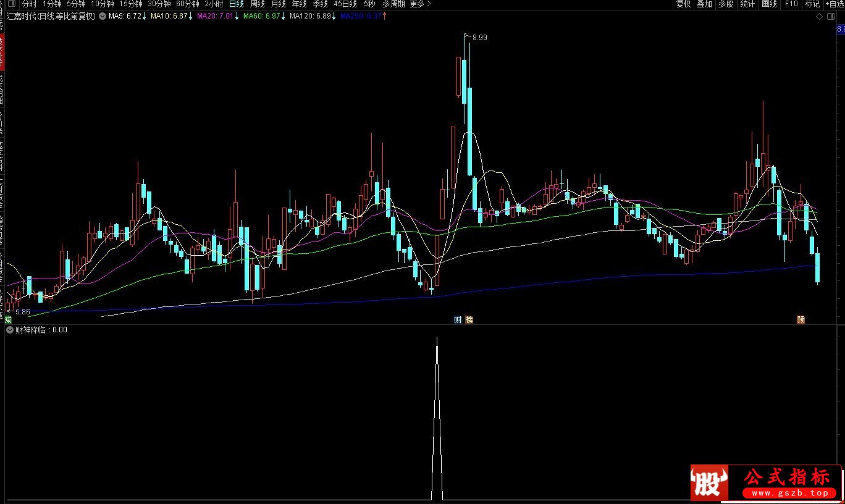Screen dimensions: 845x504
Task: Select the 2小时 period
Action: 214,4
